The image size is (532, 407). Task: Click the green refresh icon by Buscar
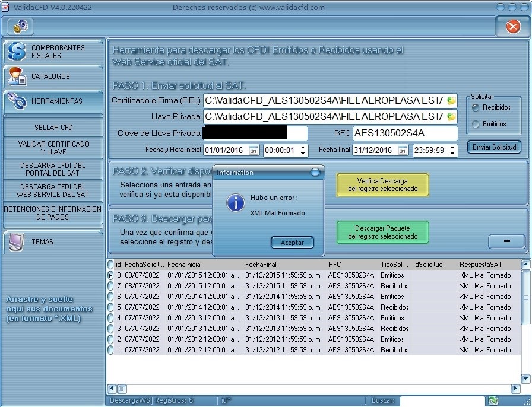coord(493,400)
